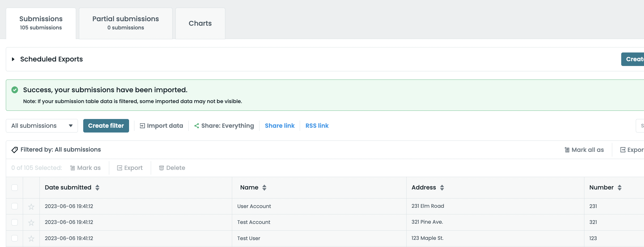The width and height of the screenshot is (644, 247).
Task: Sort by Address column arrows
Action: [x=442, y=188]
